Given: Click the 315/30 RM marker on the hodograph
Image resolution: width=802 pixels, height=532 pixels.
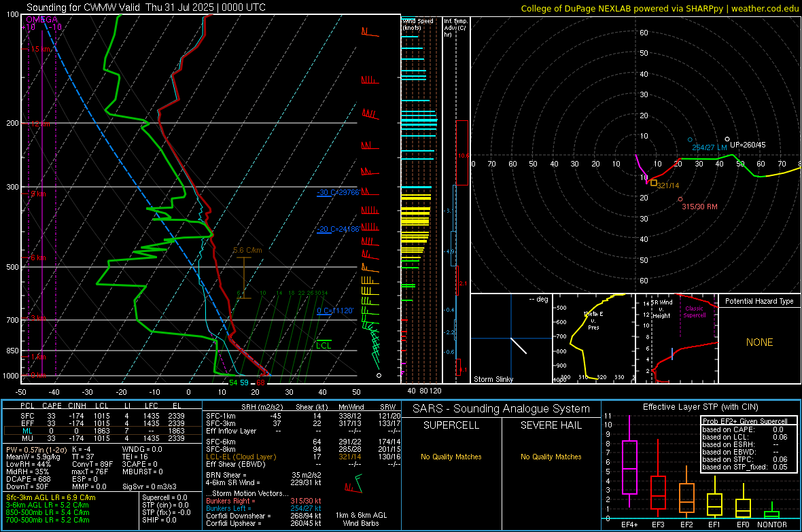Looking at the screenshot, I should (680, 200).
